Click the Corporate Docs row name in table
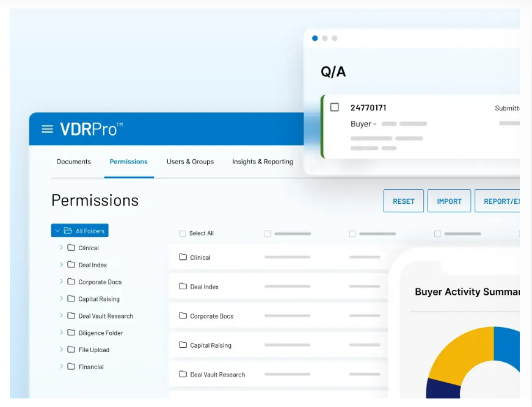The width and height of the screenshot is (532, 407). click(x=212, y=316)
